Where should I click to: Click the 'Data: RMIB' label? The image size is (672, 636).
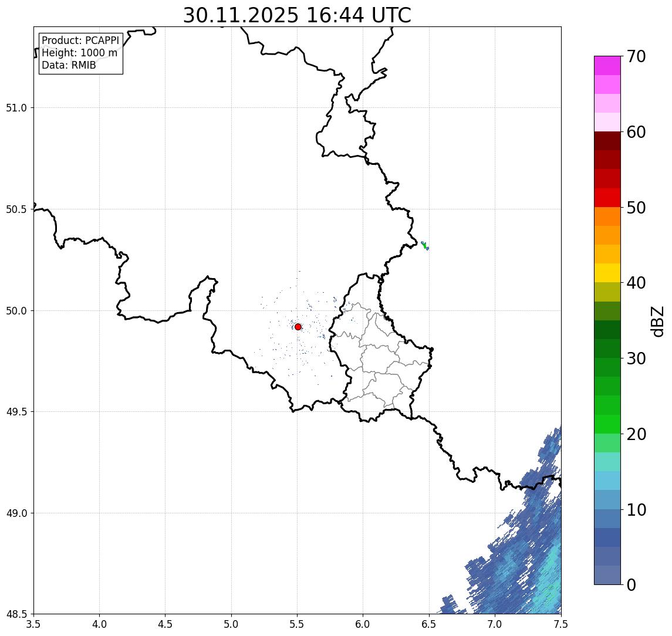pos(69,65)
